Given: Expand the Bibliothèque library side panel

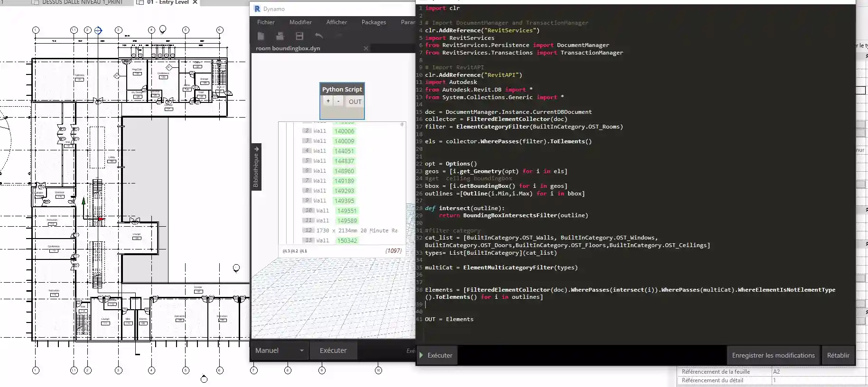Looking at the screenshot, I should 256,167.
